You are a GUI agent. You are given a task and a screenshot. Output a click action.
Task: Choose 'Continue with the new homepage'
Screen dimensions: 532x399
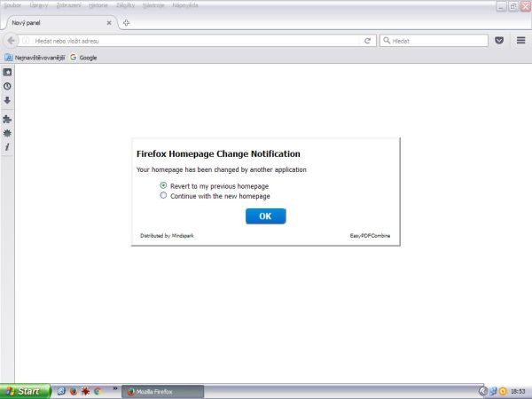pos(163,196)
